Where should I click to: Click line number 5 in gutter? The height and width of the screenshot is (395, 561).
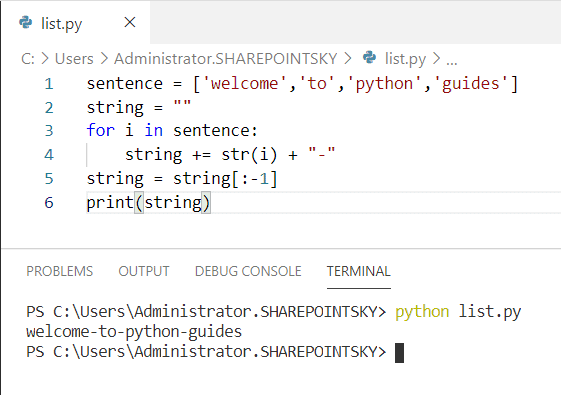click(49, 179)
